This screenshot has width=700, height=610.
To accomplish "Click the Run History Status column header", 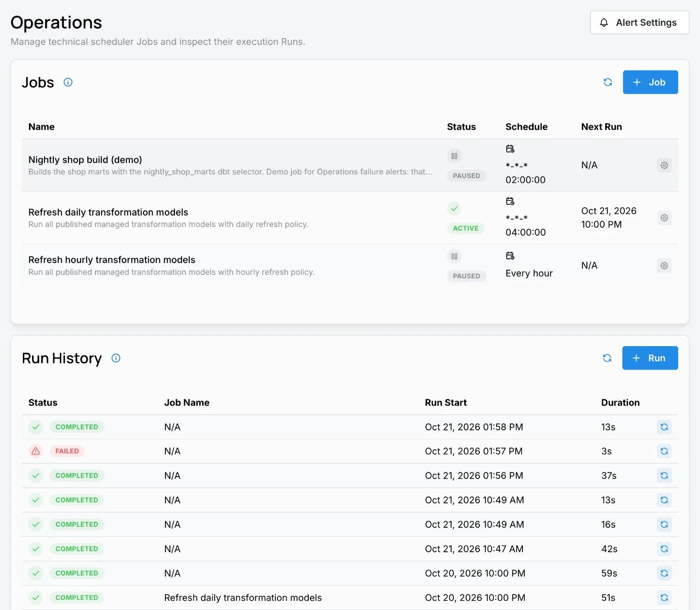I will 43,403.
